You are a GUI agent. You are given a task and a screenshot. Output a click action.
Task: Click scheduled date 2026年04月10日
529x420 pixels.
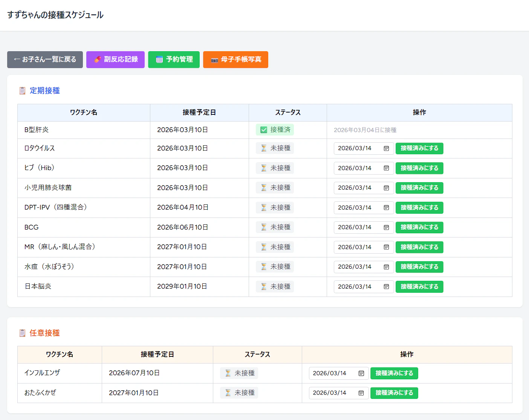(183, 207)
